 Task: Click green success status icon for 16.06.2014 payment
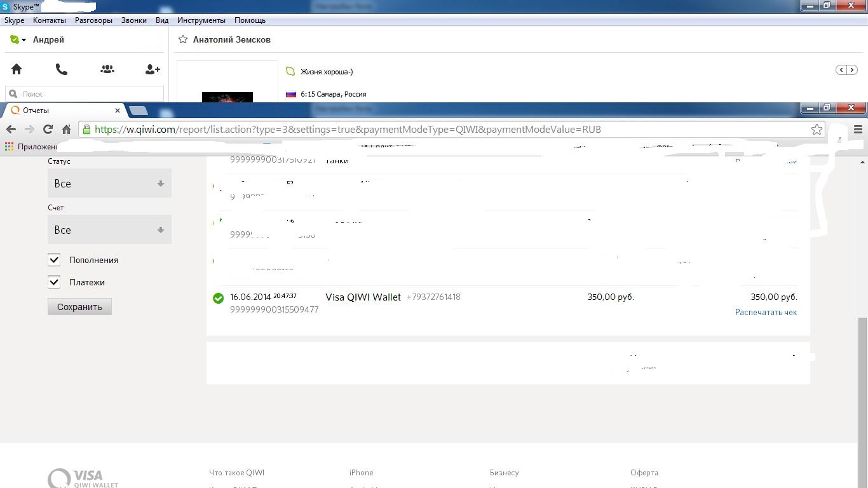(x=218, y=298)
